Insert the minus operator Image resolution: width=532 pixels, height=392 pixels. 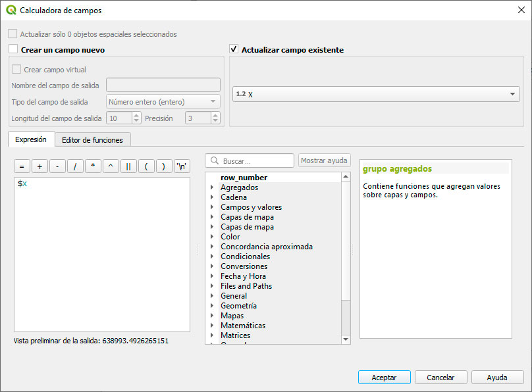[57, 166]
